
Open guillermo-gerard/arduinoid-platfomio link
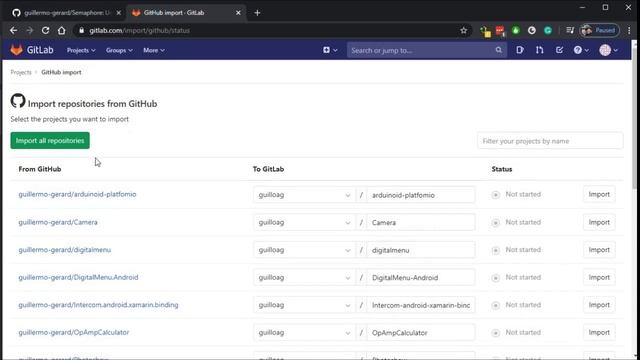(x=77, y=194)
